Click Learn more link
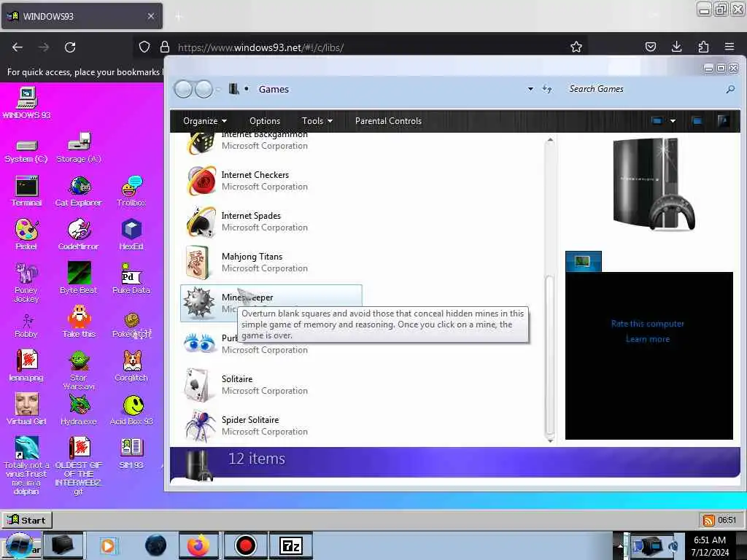Viewport: 747px width, 560px height. coord(648,339)
